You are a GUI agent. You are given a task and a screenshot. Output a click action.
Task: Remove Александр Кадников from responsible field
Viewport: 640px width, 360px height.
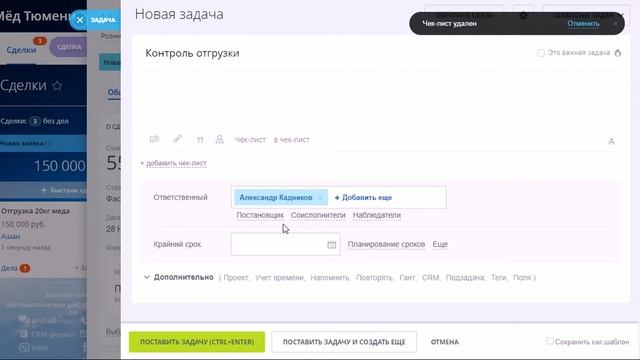pyautogui.click(x=320, y=198)
